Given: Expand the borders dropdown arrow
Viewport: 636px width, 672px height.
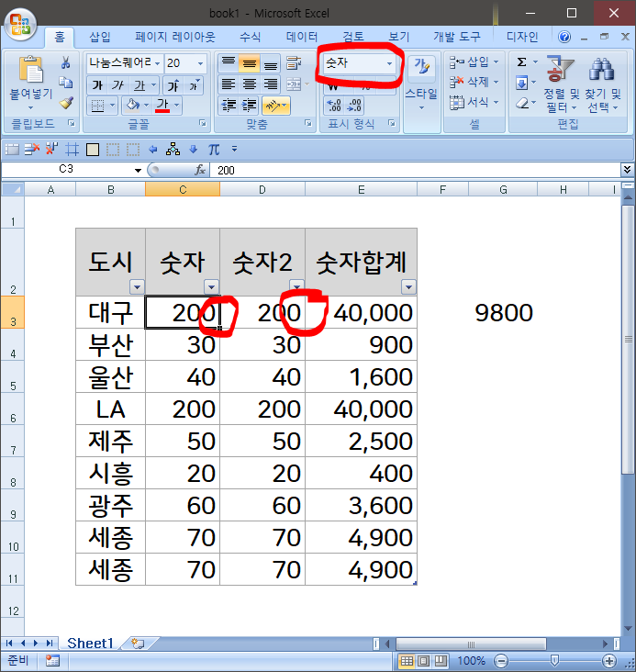Looking at the screenshot, I should point(112,106).
